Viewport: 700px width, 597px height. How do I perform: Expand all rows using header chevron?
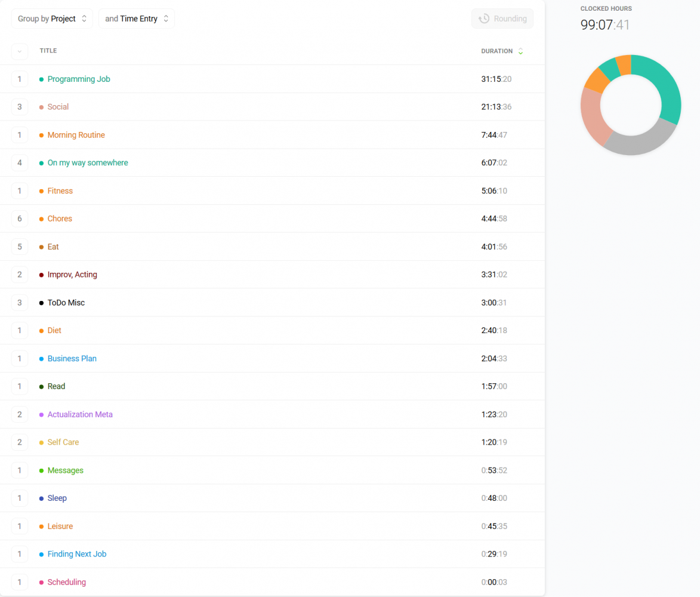(x=19, y=51)
